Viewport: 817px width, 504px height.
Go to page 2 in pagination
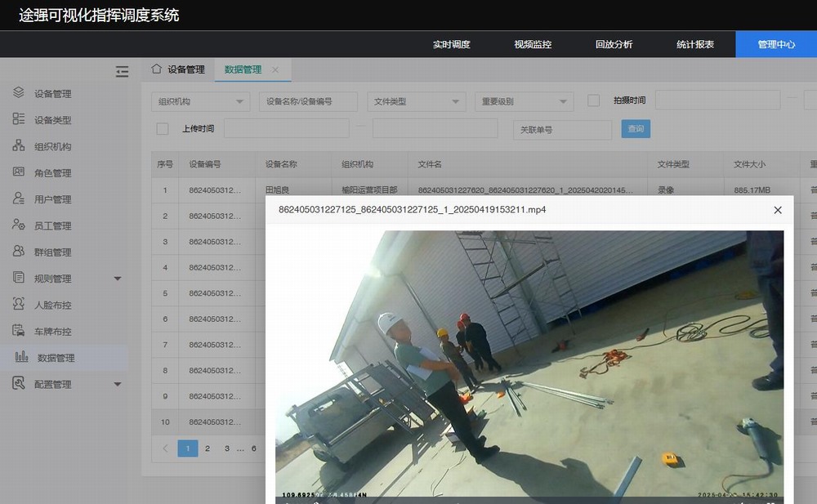[x=208, y=448]
